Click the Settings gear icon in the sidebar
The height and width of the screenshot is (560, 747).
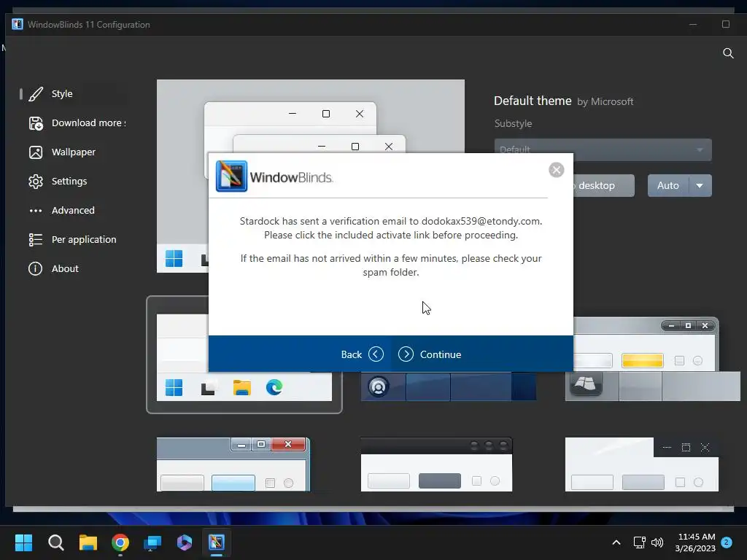[x=36, y=182]
